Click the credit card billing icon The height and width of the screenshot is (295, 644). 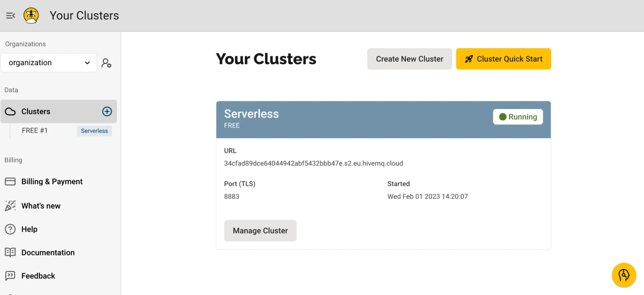pyautogui.click(x=10, y=182)
